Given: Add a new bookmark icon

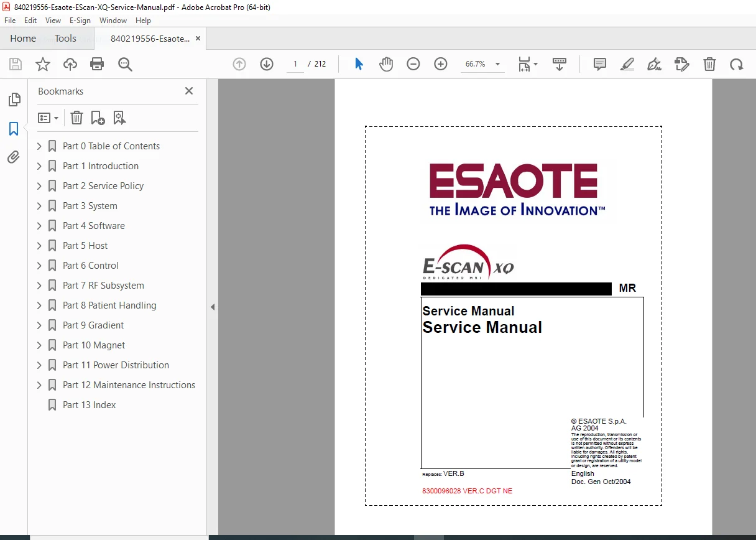Looking at the screenshot, I should point(98,118).
